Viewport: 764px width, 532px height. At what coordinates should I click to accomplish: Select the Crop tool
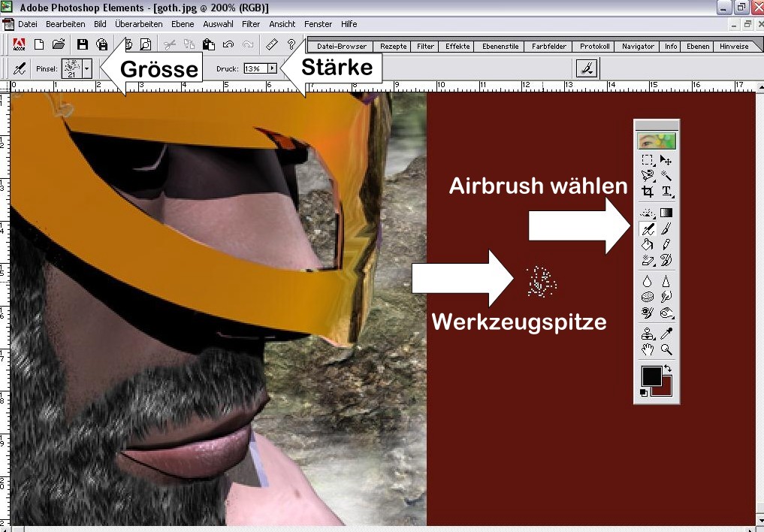point(648,192)
